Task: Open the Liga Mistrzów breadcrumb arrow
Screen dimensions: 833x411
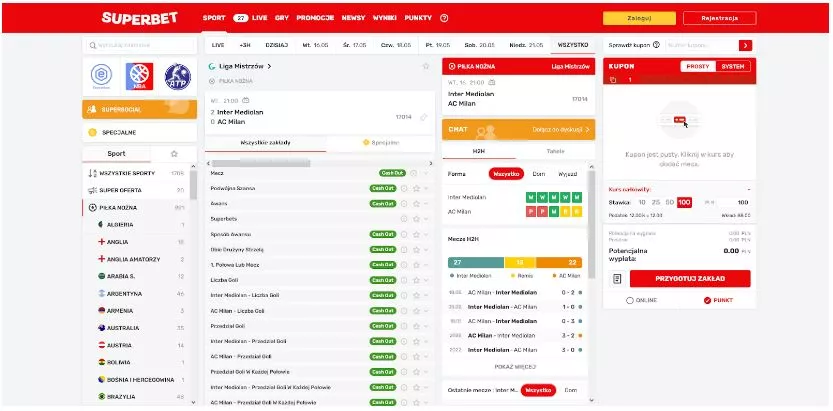Action: [269, 66]
